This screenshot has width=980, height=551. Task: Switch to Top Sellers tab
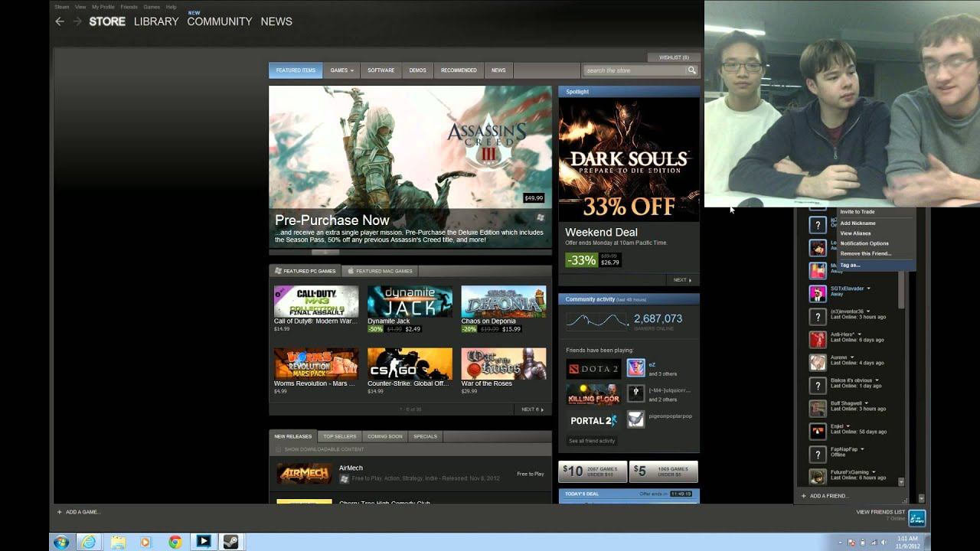339,436
